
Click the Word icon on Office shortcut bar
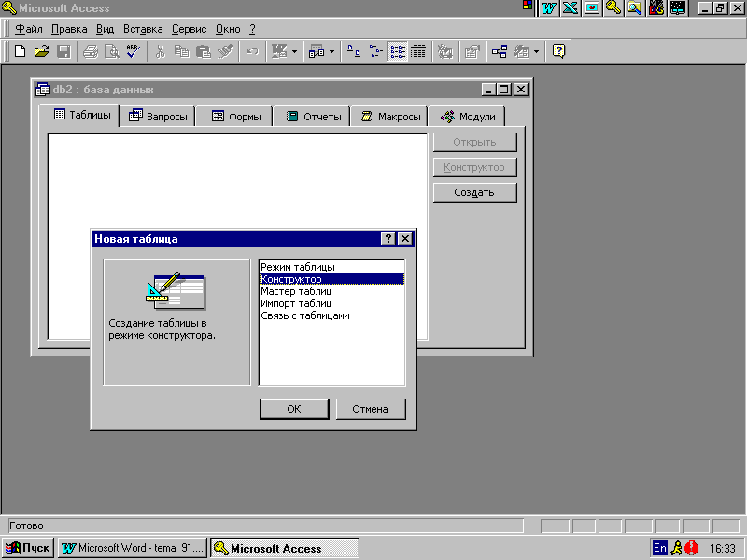(x=549, y=7)
